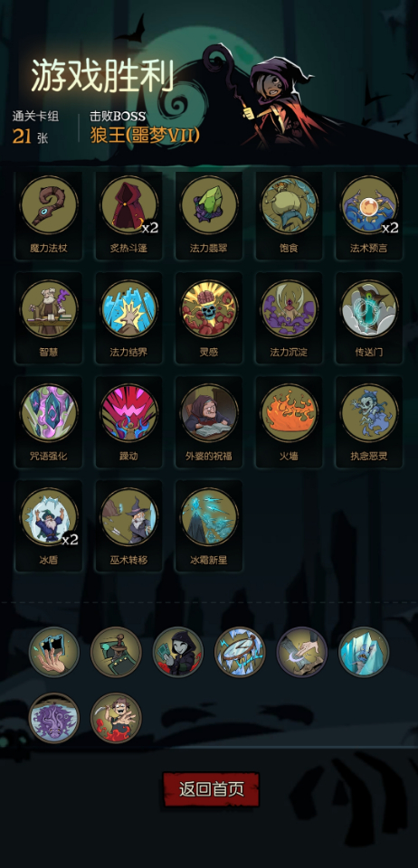Click the 返回首页 red button

coord(211,788)
